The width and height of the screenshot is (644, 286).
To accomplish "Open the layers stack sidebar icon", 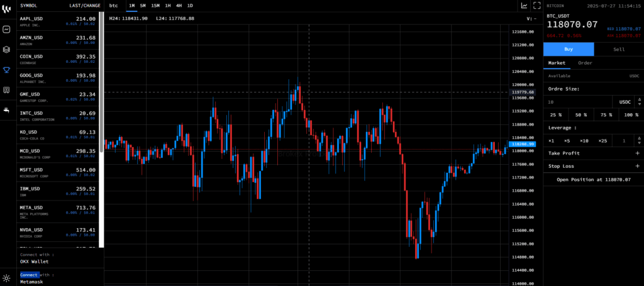I will click(x=6, y=50).
